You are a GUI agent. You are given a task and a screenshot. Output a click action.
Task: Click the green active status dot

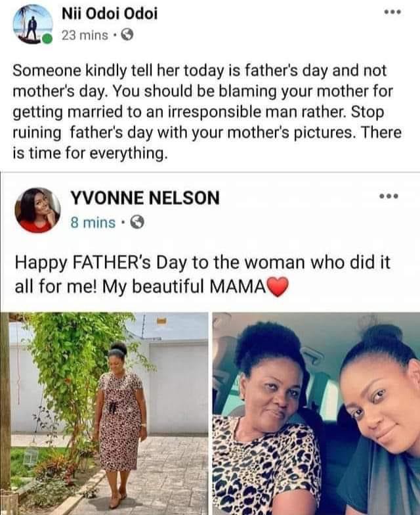(47, 39)
